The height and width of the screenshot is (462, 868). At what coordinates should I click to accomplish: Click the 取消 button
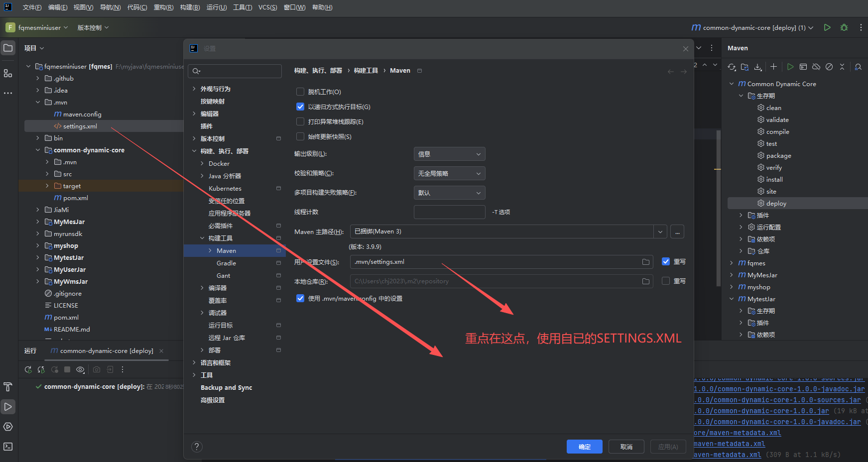[626, 447]
